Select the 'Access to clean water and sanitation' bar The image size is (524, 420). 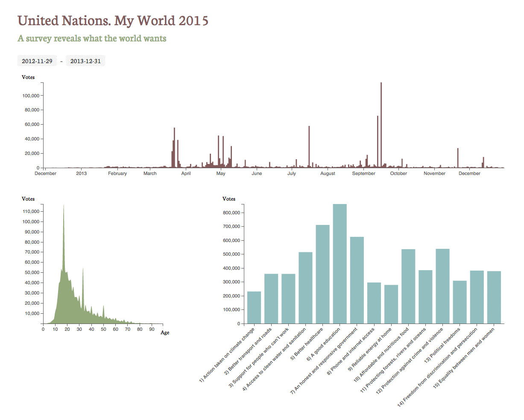click(306, 288)
